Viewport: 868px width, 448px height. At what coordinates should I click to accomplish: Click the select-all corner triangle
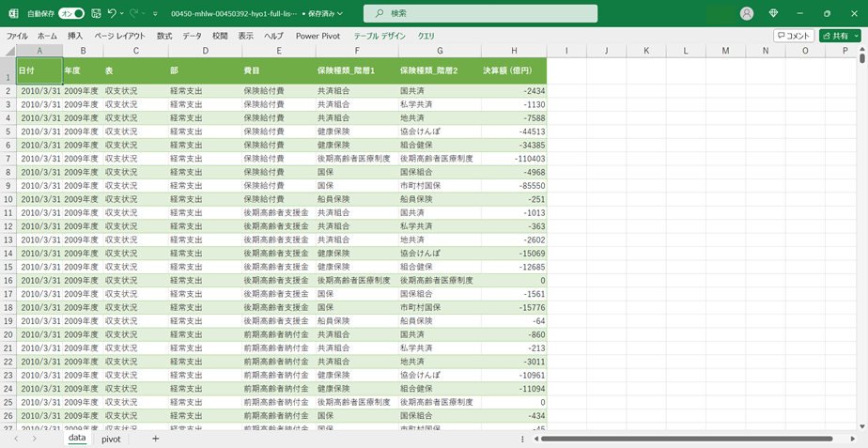coord(9,51)
